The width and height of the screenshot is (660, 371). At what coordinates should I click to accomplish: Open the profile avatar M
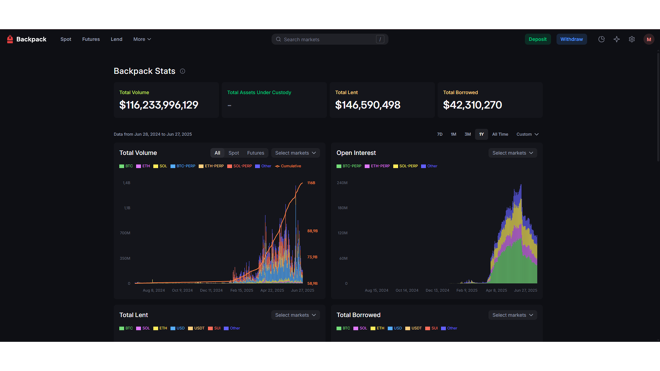pos(649,39)
